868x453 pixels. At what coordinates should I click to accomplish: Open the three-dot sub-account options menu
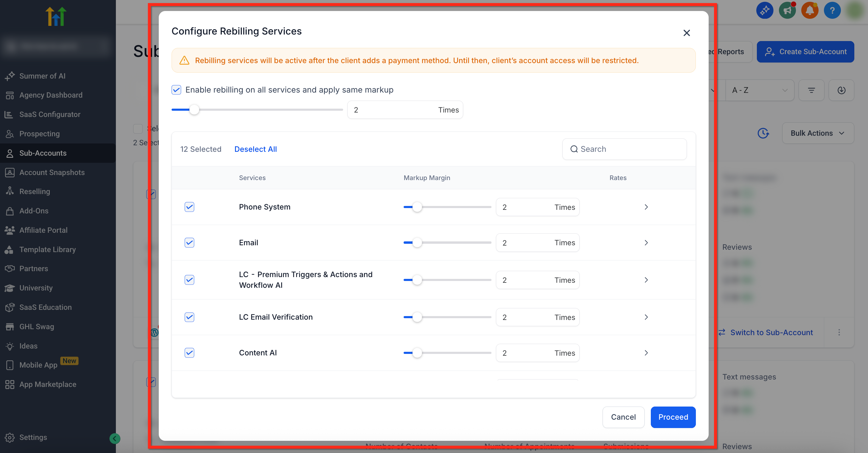[839, 332]
